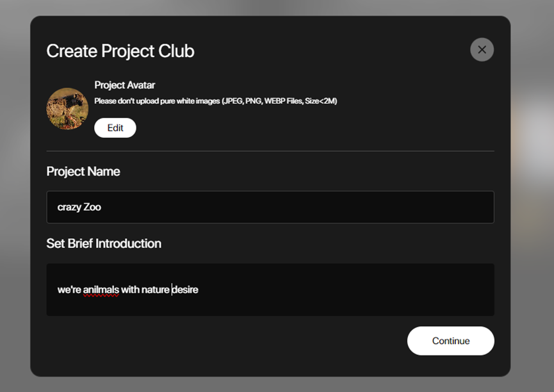The image size is (554, 392).
Task: Click the word "we're" in the introduction
Action: (69, 290)
